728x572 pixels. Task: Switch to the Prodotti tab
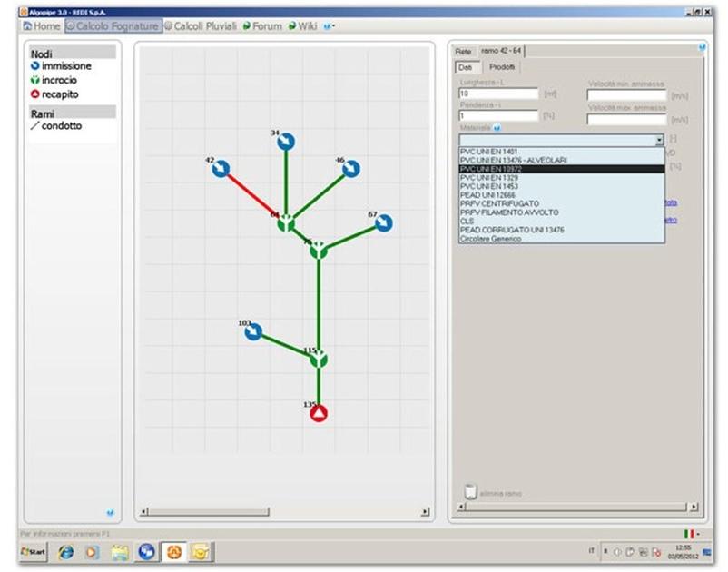[x=502, y=67]
